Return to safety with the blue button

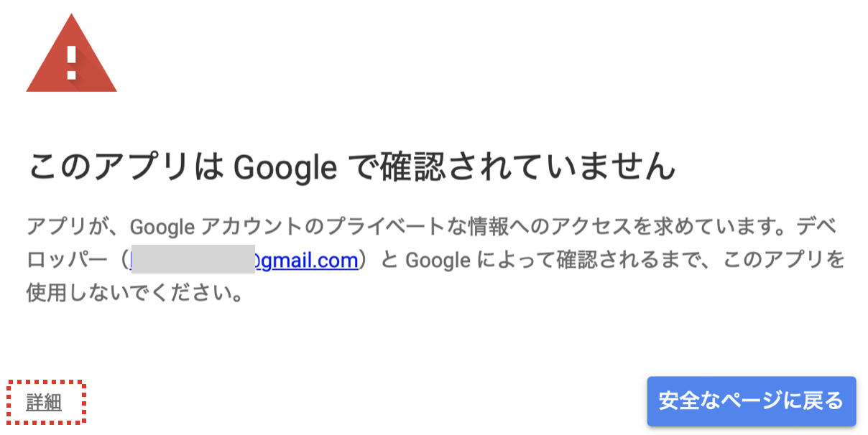pyautogui.click(x=751, y=401)
